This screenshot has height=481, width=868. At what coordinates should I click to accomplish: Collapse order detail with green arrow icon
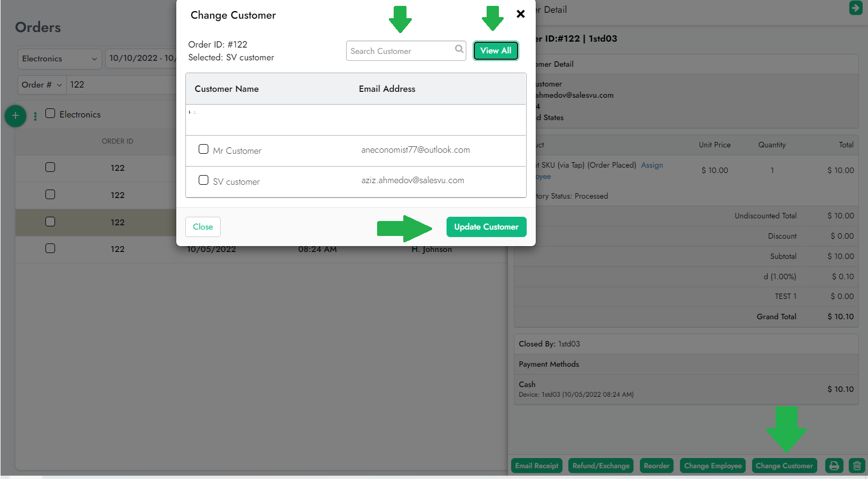coord(855,8)
